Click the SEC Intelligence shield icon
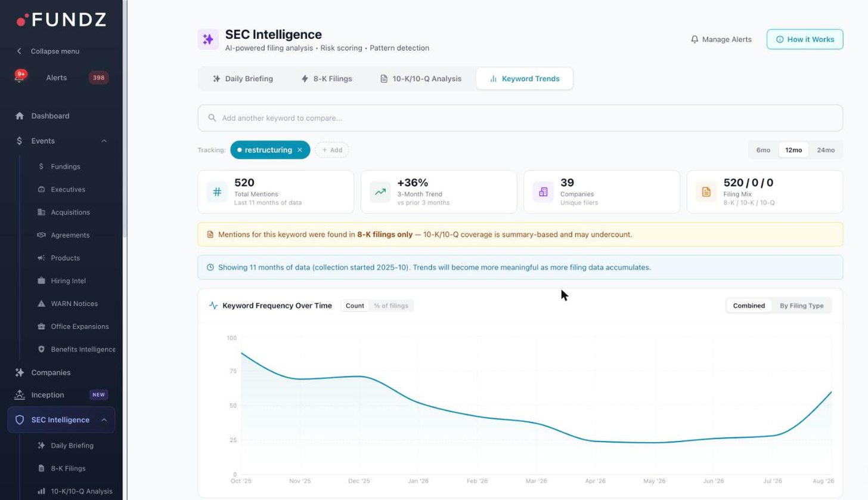This screenshot has width=868, height=500. coord(20,420)
